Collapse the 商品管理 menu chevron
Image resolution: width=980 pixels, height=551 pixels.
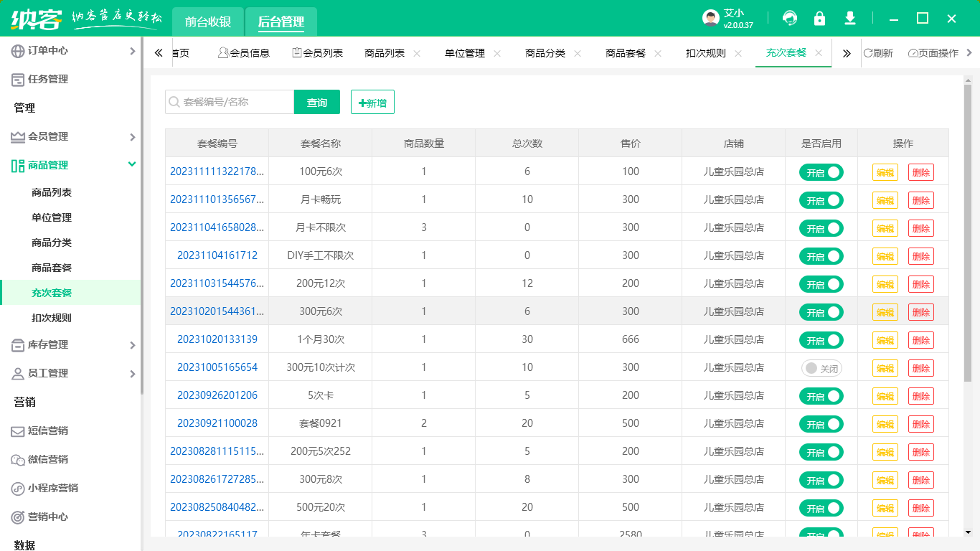(132, 164)
